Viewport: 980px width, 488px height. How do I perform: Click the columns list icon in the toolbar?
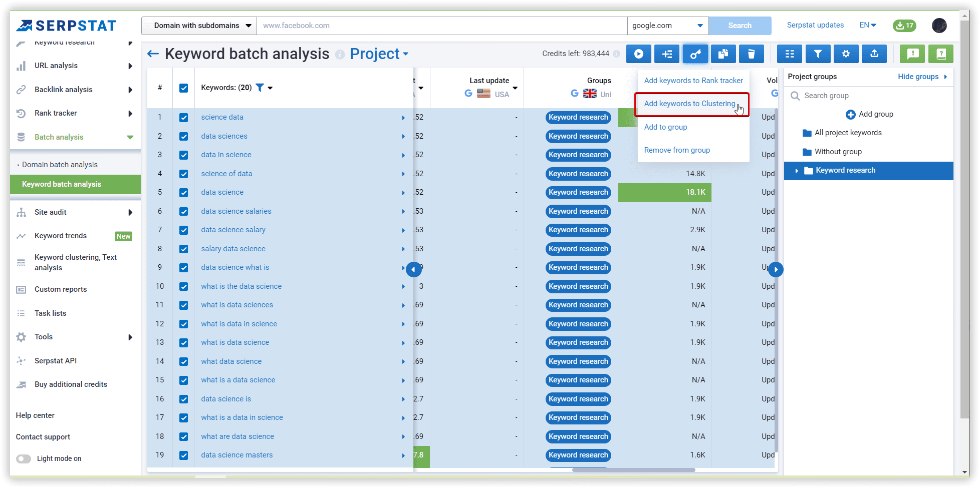pyautogui.click(x=790, y=54)
